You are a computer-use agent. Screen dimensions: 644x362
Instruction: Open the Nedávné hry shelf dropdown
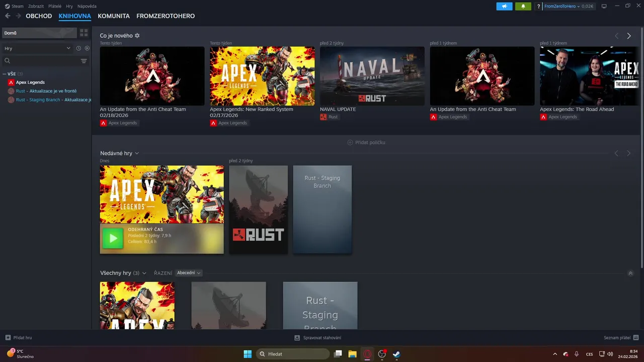point(137,153)
